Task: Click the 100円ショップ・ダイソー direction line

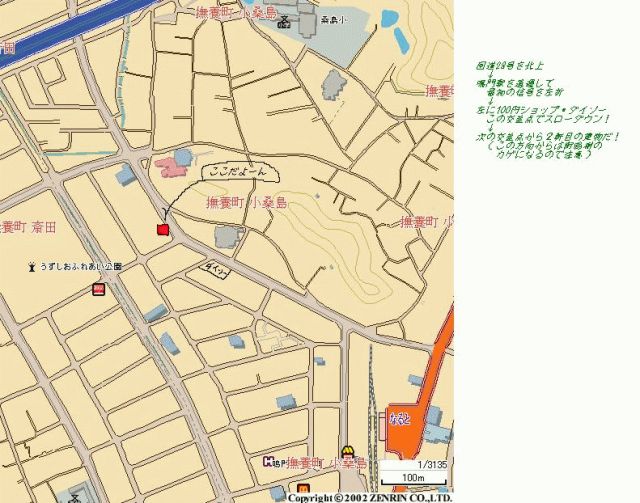Action: pyautogui.click(x=533, y=108)
